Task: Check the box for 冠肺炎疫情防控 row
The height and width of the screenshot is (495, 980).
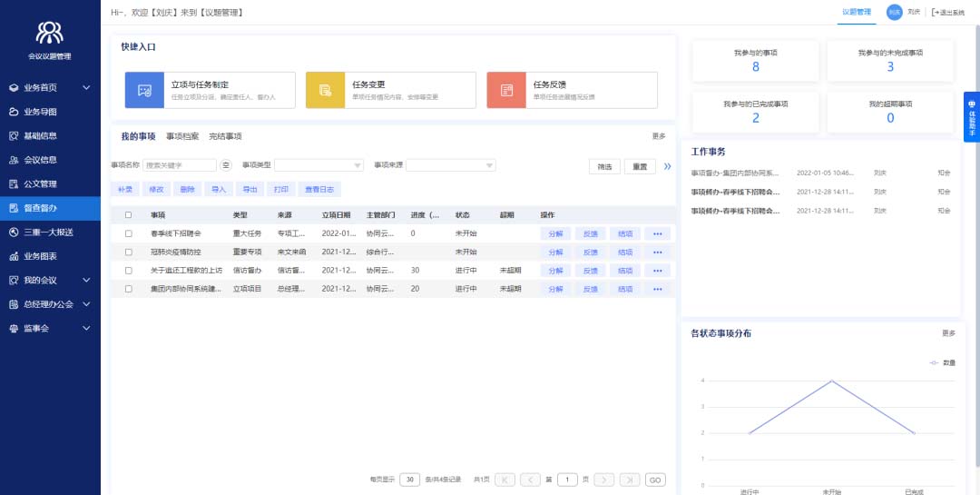Action: pyautogui.click(x=129, y=252)
